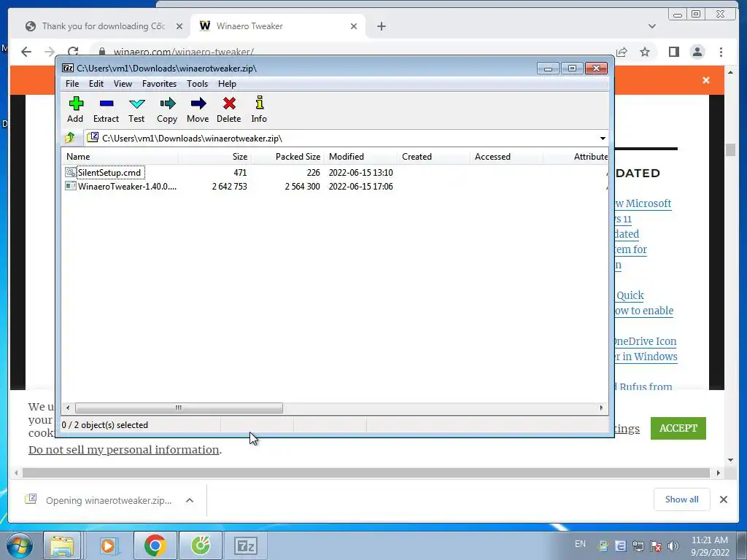Open the 7-Zip File menu
This screenshot has height=560, width=747.
pos(72,84)
